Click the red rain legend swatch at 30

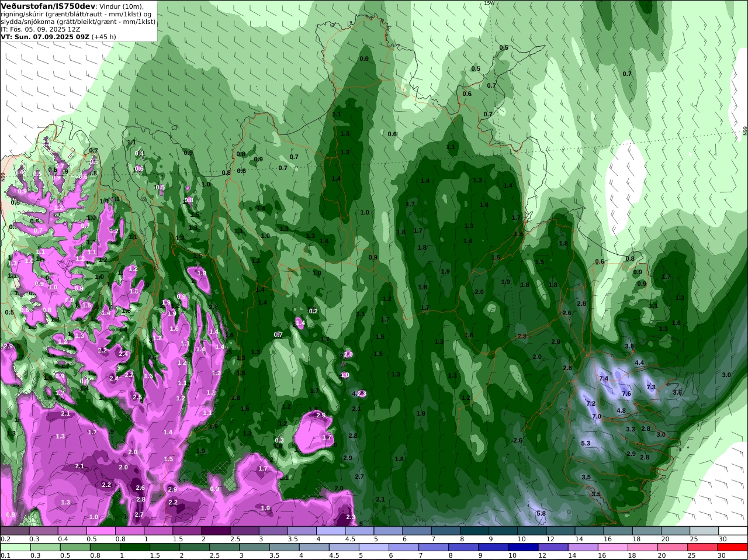(x=733, y=547)
